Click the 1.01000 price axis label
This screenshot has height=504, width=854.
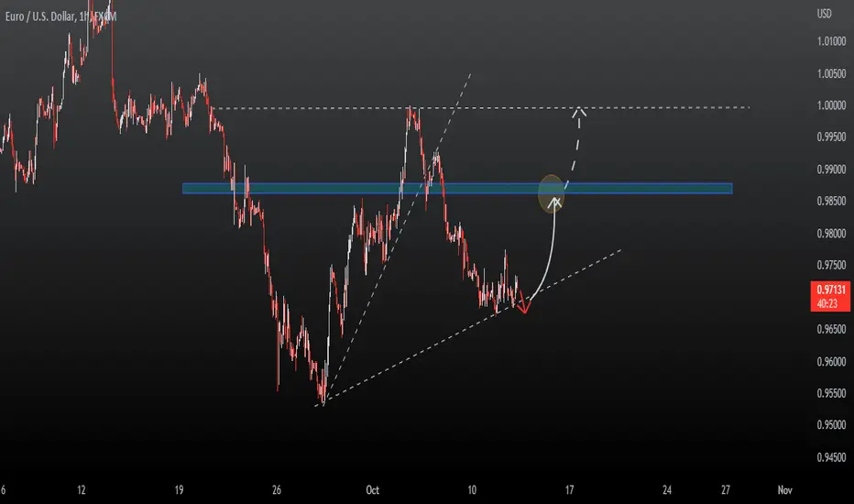click(831, 41)
